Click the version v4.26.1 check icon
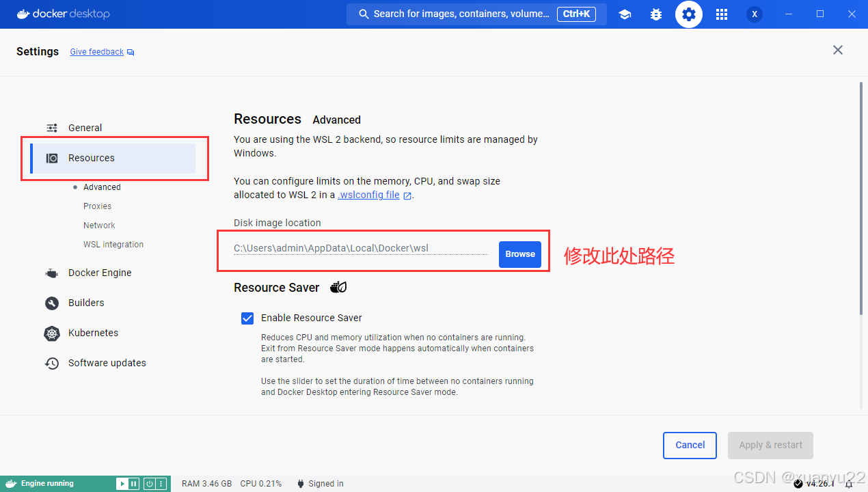Screen dimensions: 868x492 tap(798, 484)
